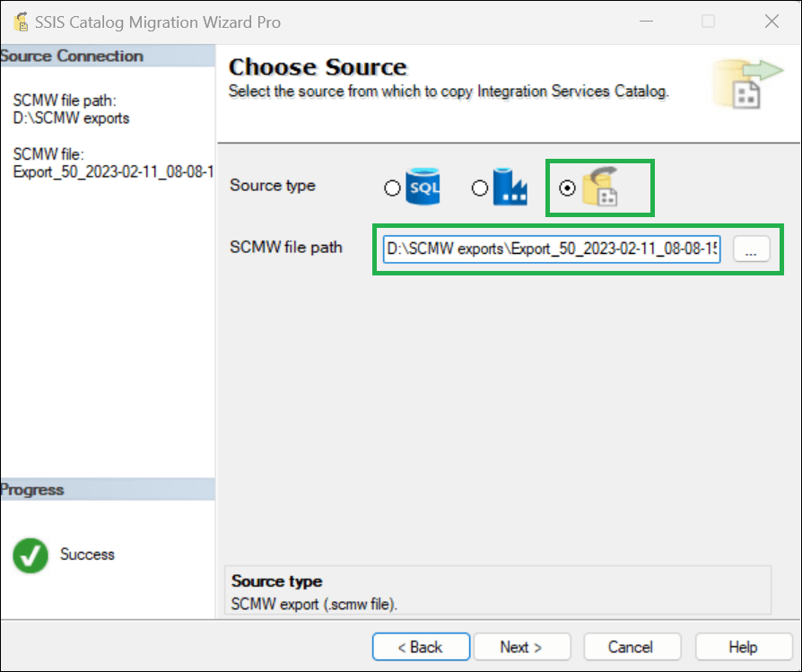
Task: Select the SCMW export file source radio button
Action: [567, 188]
